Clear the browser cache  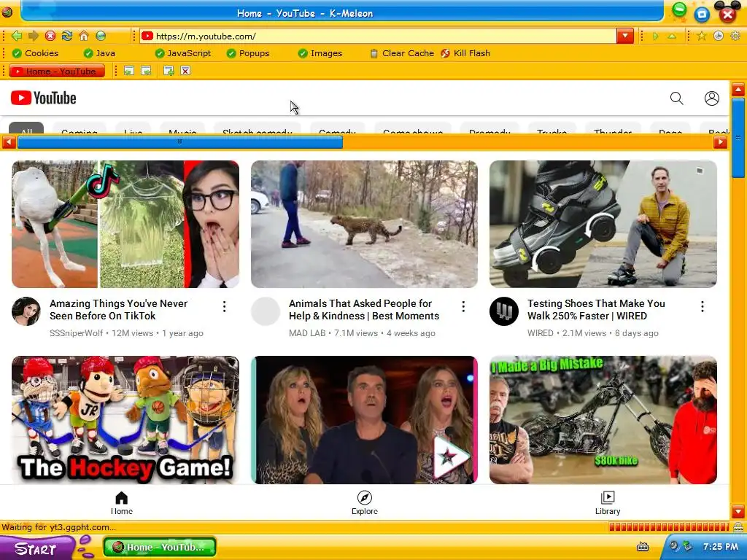[402, 53]
